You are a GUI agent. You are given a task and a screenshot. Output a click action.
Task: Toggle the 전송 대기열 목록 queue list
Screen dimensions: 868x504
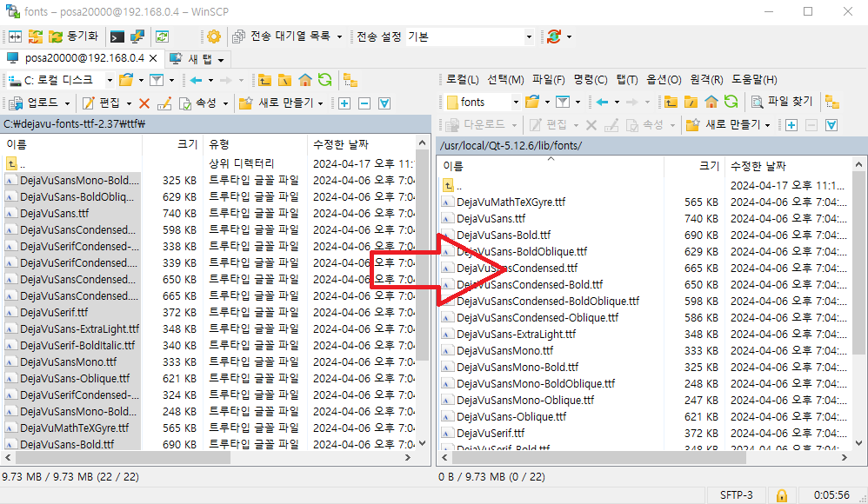[281, 36]
